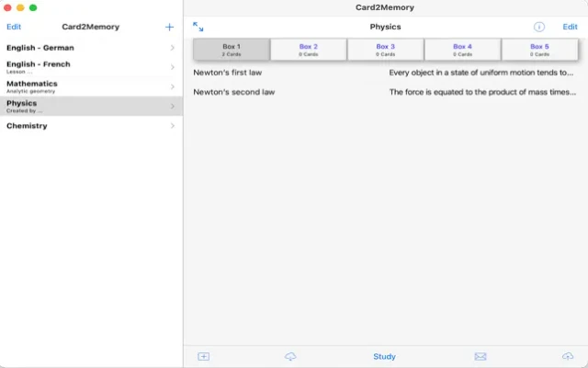Add new card icon in bottom toolbar

pos(204,356)
